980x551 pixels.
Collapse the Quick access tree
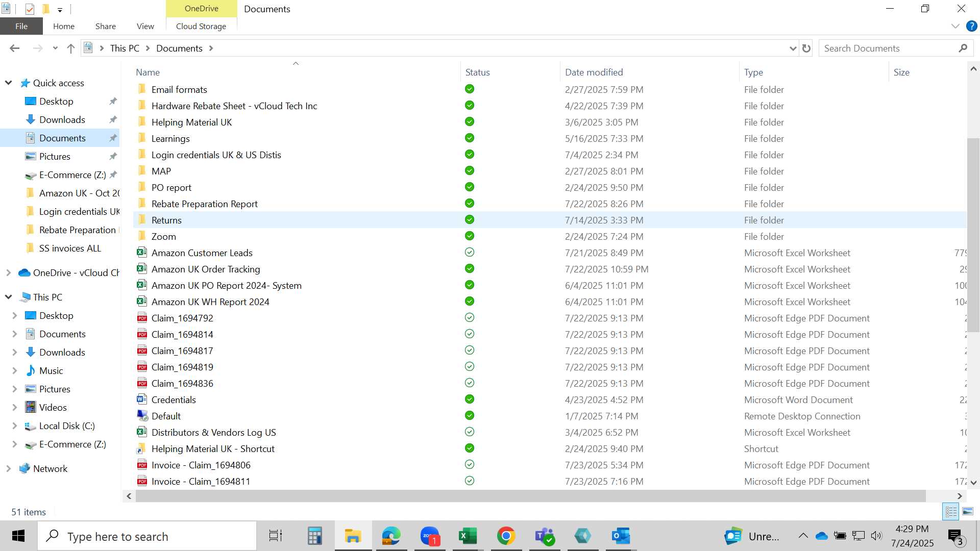point(8,83)
